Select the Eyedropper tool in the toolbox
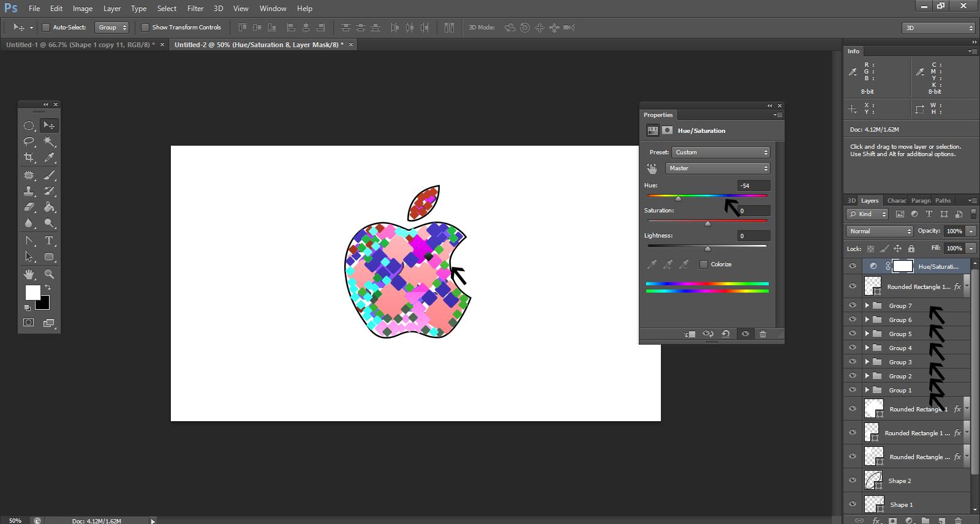Viewport: 980px width, 524px height. tap(50, 157)
